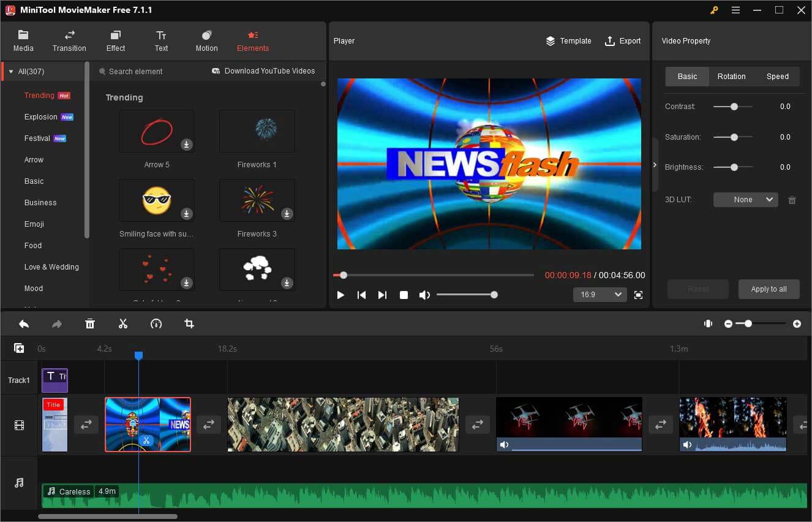Viewport: 812px width, 522px height.
Task: Click the Redo arrow icon
Action: tap(57, 323)
